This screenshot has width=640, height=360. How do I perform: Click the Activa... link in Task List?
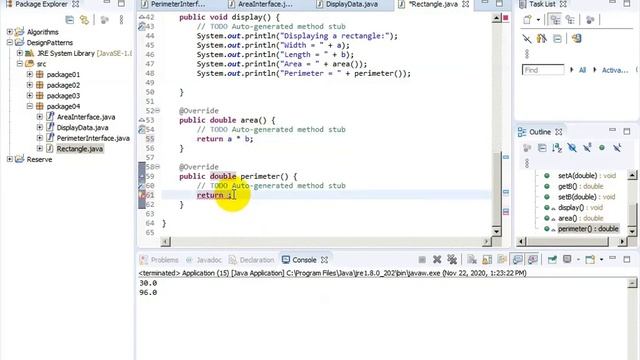(615, 70)
